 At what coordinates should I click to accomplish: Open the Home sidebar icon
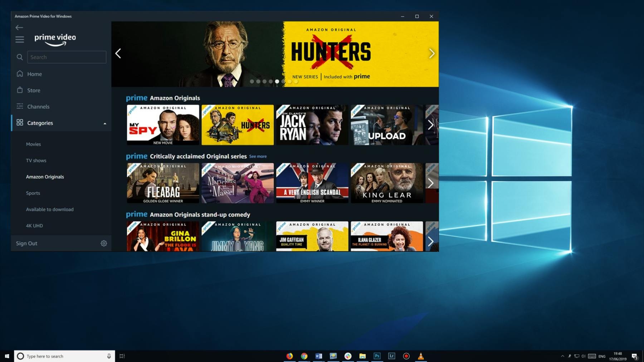[x=20, y=74]
